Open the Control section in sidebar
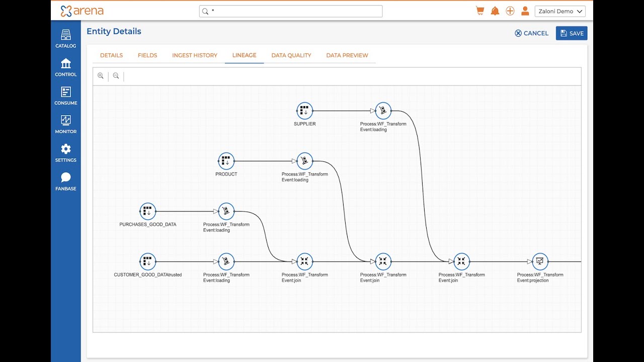 (66, 67)
